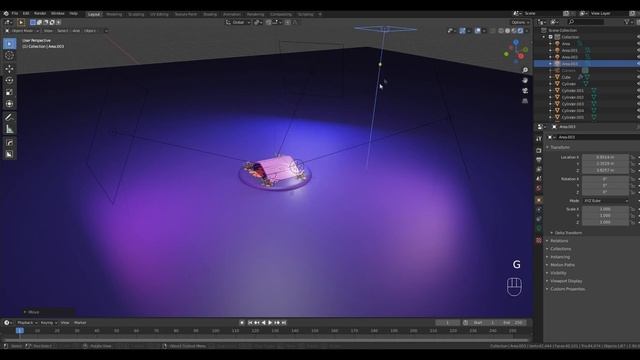Click the pan hand viewport icon

coord(525,80)
